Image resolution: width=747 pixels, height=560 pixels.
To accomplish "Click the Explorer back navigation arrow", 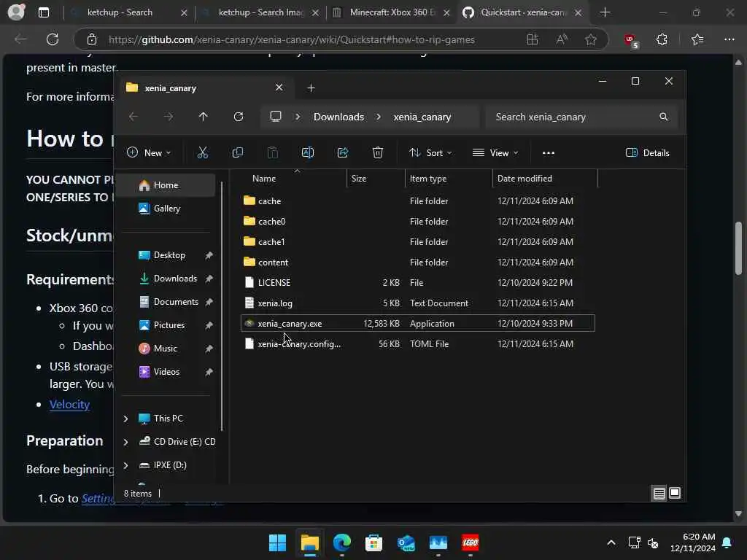I will (133, 117).
